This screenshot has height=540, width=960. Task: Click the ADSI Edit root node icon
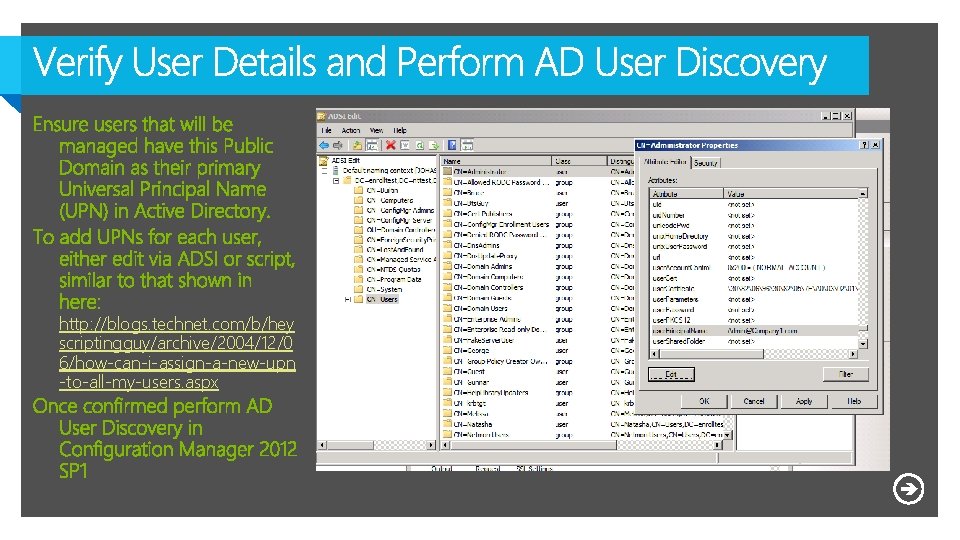(x=324, y=160)
